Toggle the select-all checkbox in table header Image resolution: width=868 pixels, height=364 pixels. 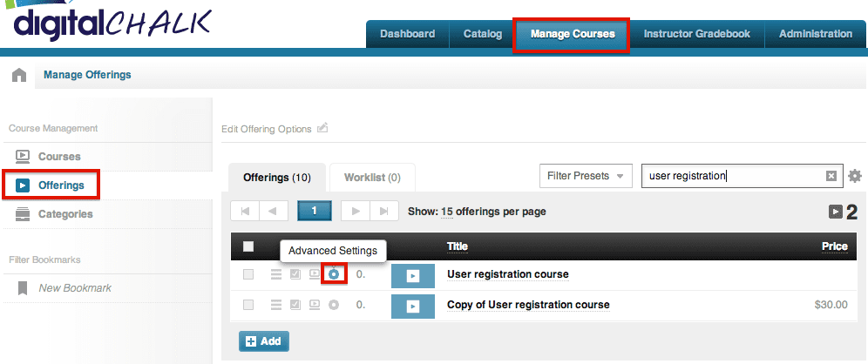click(248, 246)
